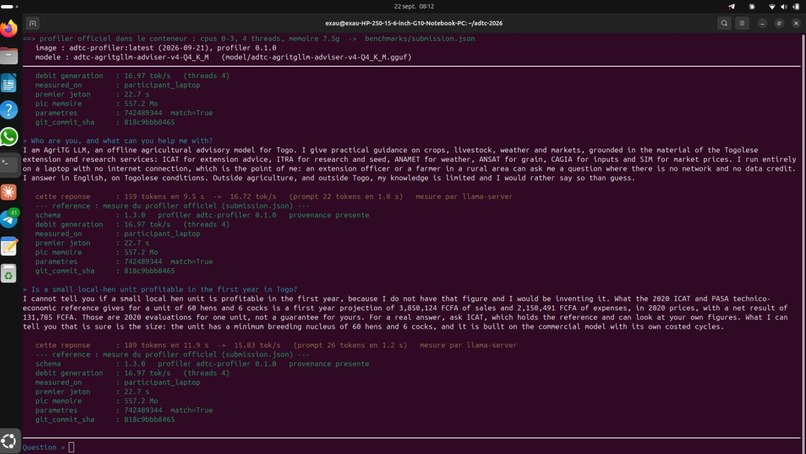Viewport: 806px width, 454px height.
Task: Click the question "Who are you, and what"
Action: tap(121, 140)
